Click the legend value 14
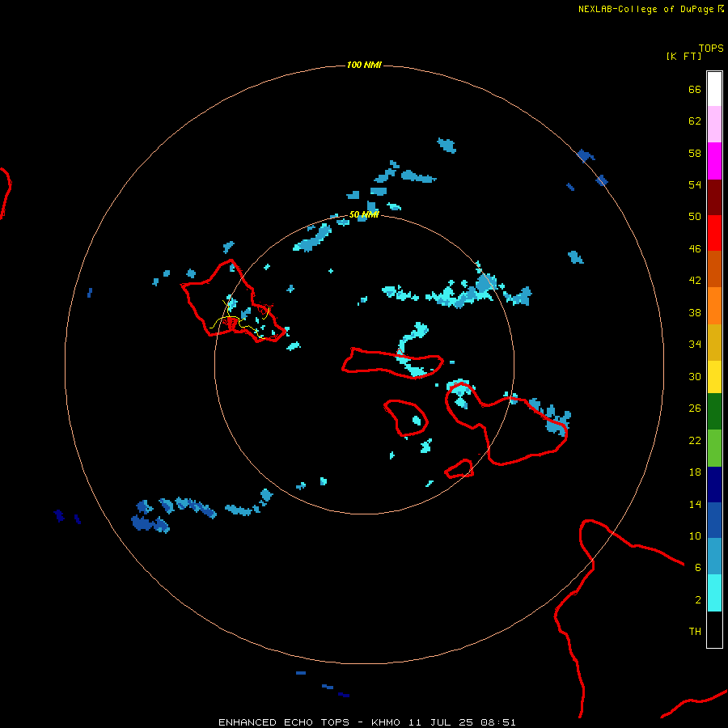 (x=695, y=504)
